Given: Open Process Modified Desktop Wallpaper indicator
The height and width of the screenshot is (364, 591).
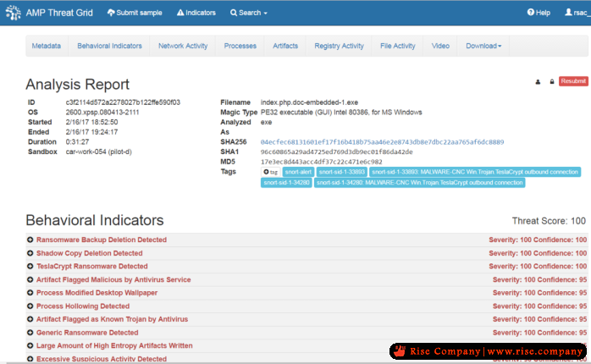Looking at the screenshot, I should point(97,293).
